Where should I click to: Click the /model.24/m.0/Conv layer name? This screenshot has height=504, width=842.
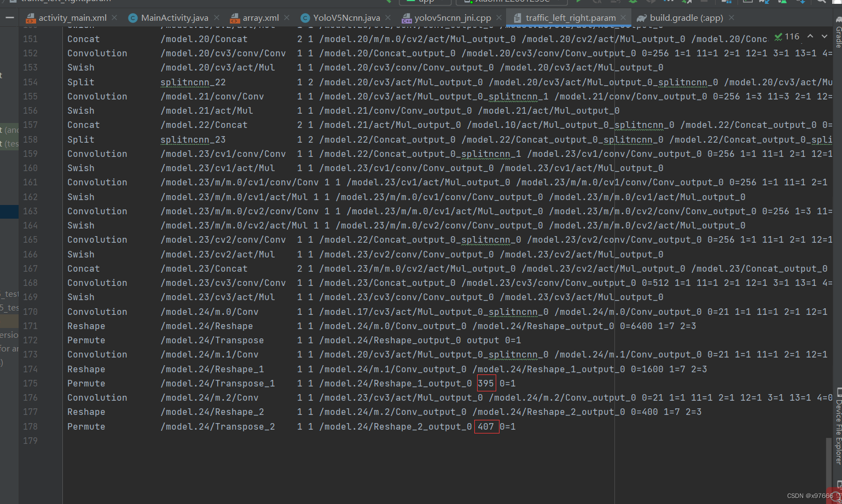[210, 312]
